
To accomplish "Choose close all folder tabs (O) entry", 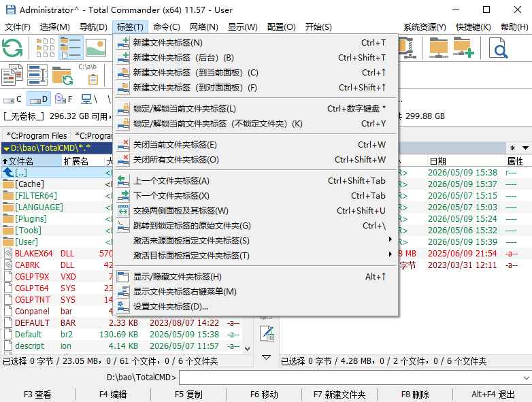I will pyautogui.click(x=255, y=160).
